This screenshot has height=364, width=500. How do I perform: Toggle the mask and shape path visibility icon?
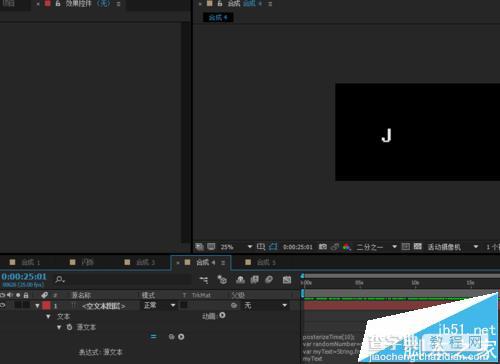(x=273, y=247)
